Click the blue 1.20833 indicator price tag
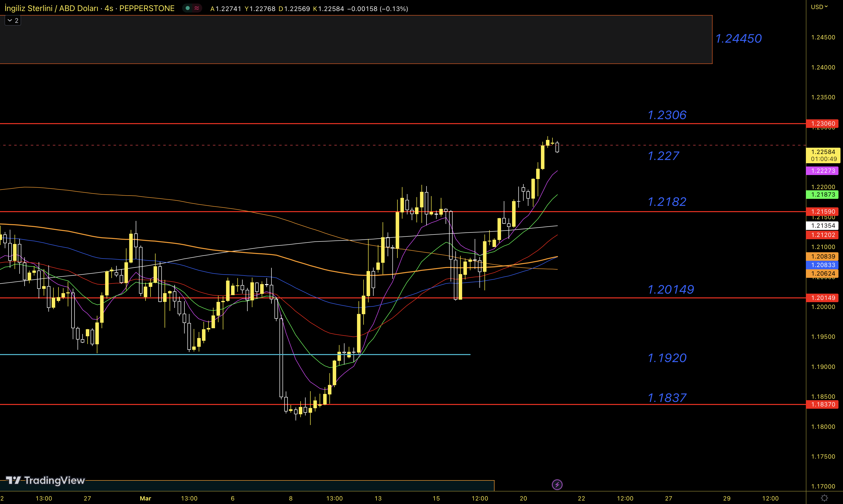Image resolution: width=843 pixels, height=504 pixels. pos(823,265)
